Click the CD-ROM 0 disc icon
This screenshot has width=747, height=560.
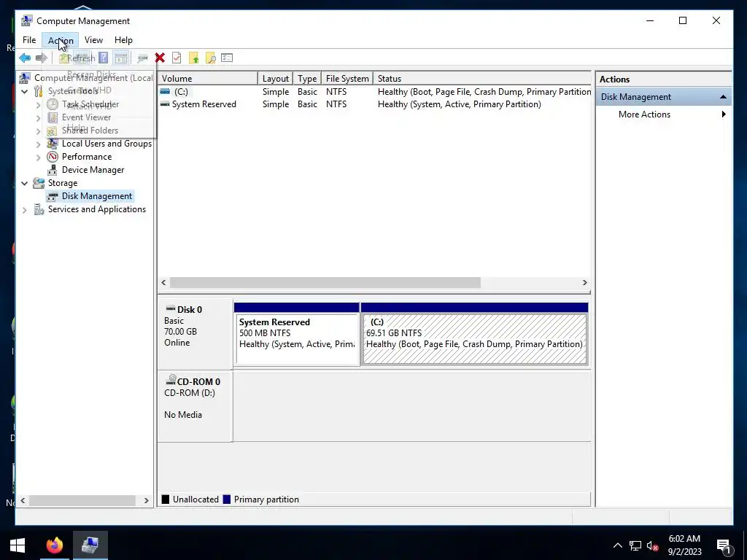pyautogui.click(x=171, y=380)
